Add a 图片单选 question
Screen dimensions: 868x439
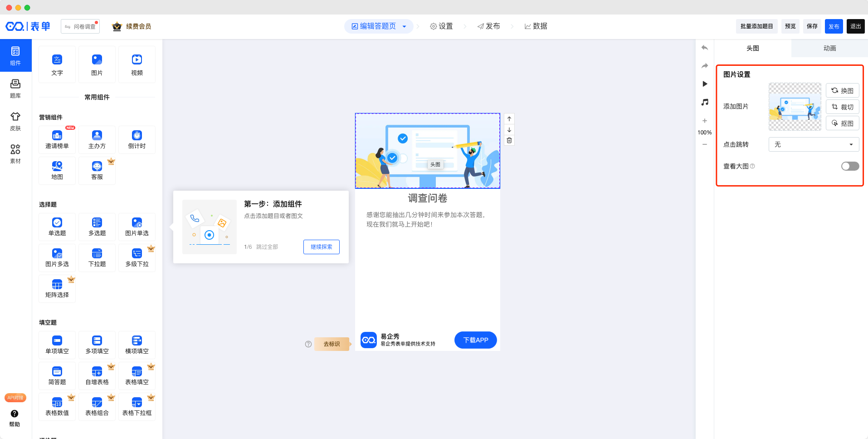pyautogui.click(x=137, y=227)
